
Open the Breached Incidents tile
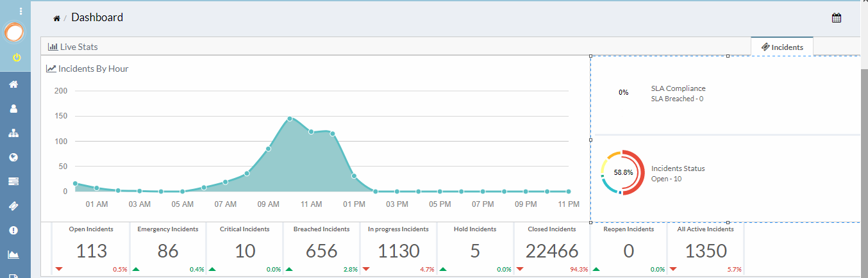(321, 249)
